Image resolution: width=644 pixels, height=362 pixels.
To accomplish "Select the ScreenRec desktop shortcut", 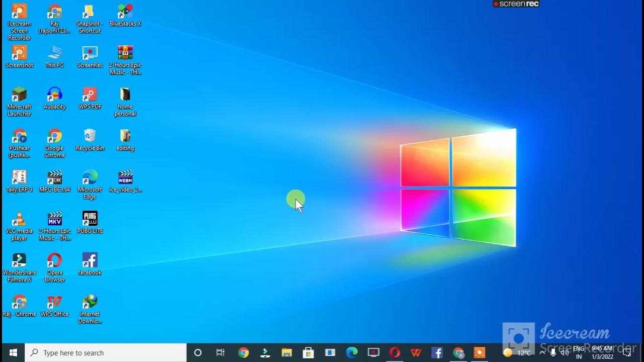I will click(90, 56).
